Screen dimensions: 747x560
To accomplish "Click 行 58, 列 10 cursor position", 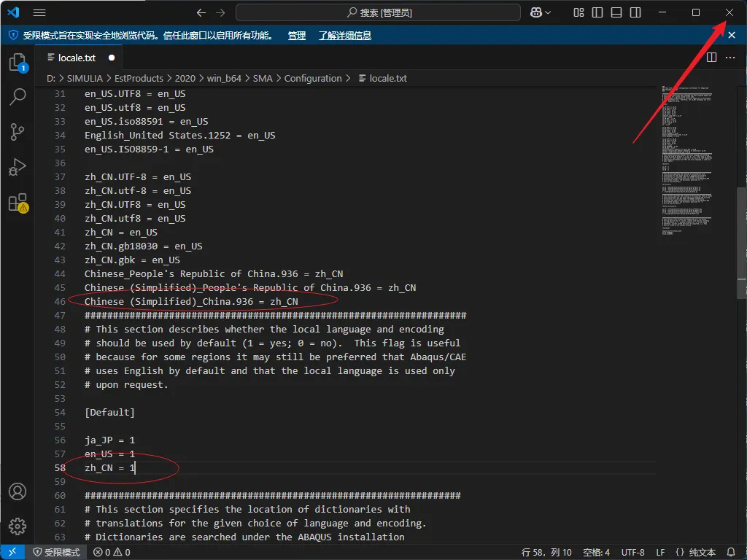I will 546,553.
